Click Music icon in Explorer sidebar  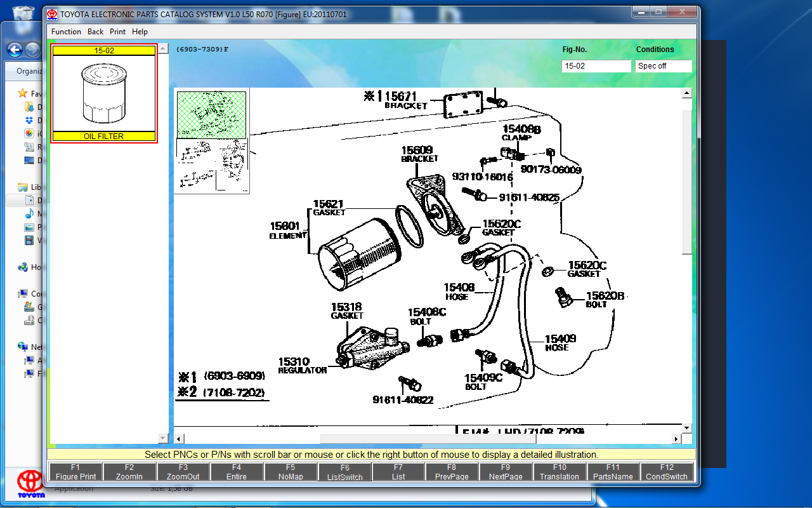pos(29,213)
